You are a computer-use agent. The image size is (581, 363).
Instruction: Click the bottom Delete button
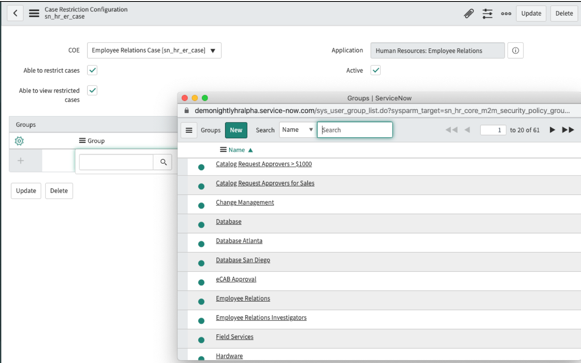point(59,191)
